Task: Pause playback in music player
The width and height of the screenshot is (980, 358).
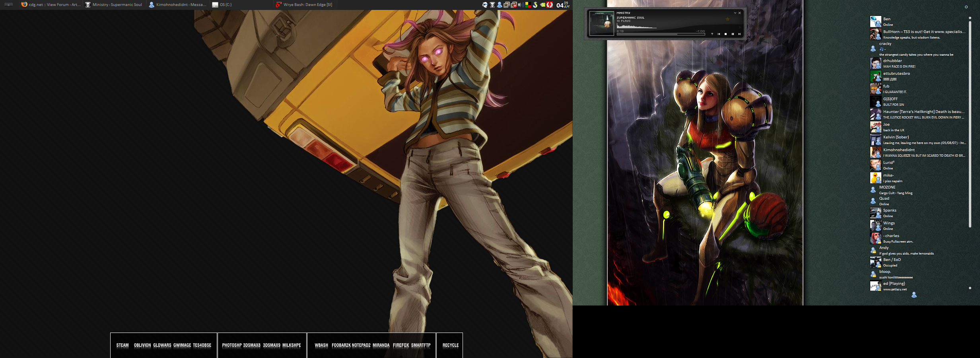Action: [x=733, y=34]
